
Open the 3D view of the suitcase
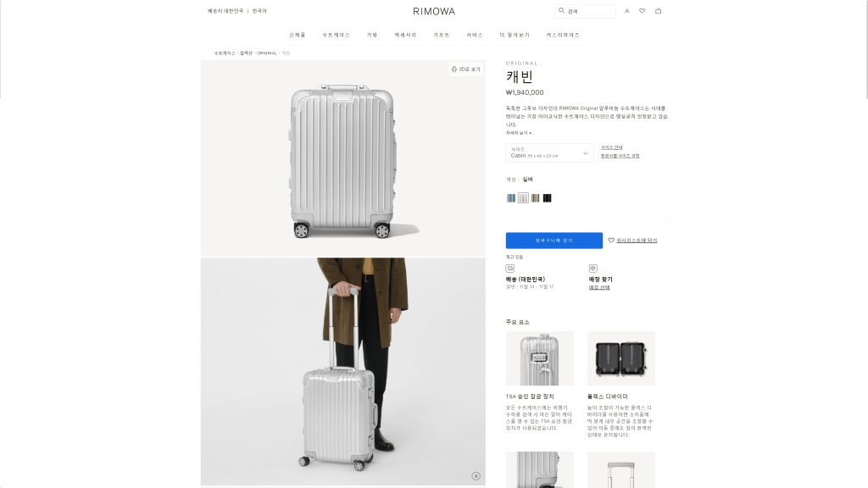pyautogui.click(x=465, y=69)
